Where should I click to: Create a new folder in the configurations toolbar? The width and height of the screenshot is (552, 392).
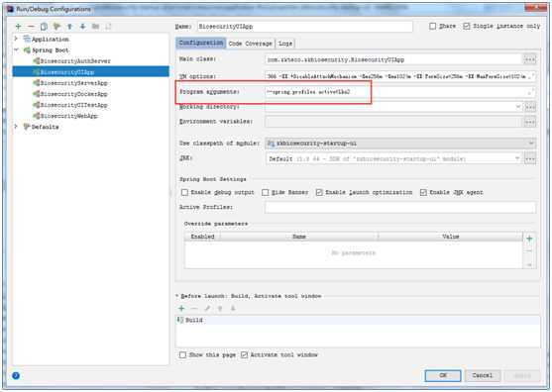[95, 27]
